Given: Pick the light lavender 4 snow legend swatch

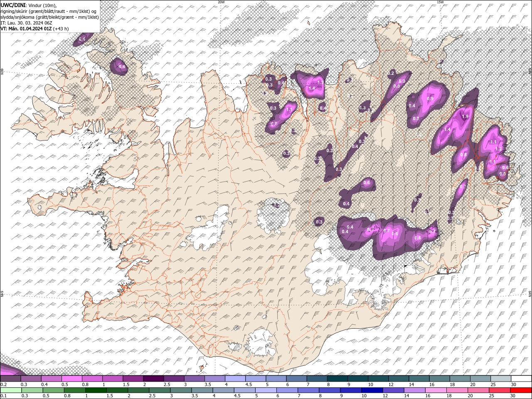Looking at the screenshot, I should [x=235, y=379].
